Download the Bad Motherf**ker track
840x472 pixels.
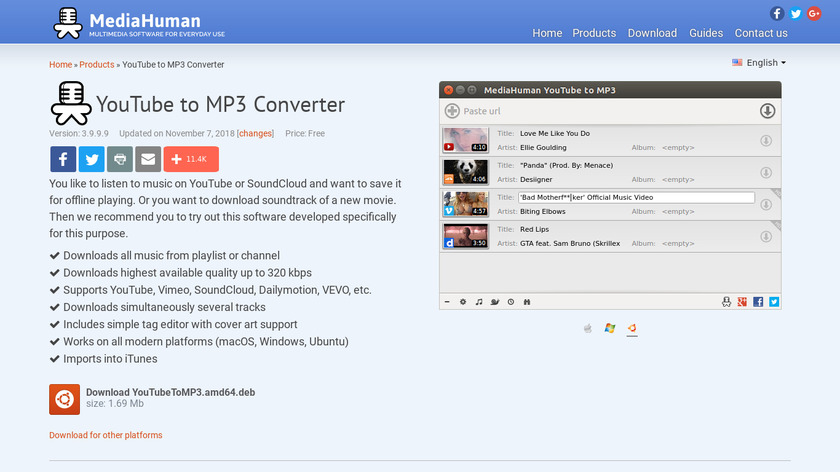pyautogui.click(x=766, y=205)
